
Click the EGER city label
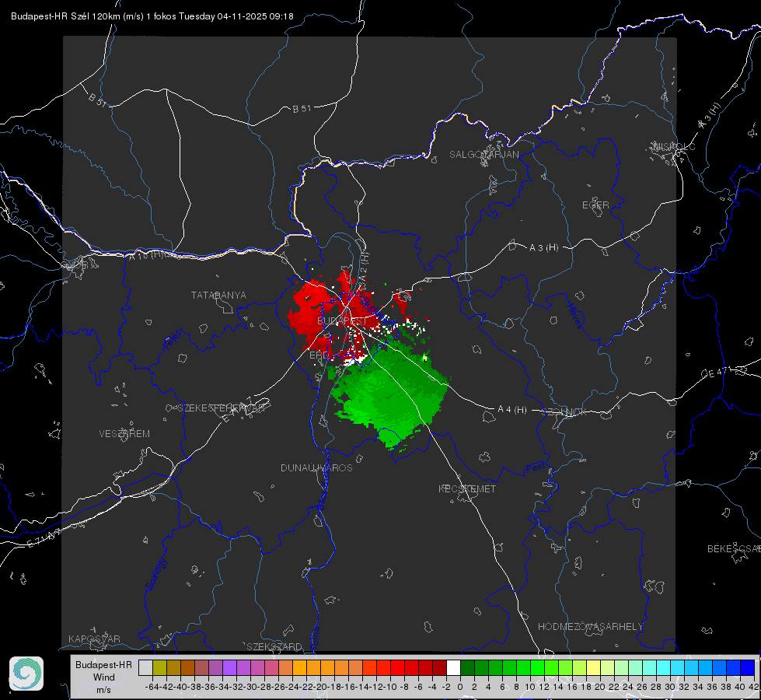pos(595,205)
